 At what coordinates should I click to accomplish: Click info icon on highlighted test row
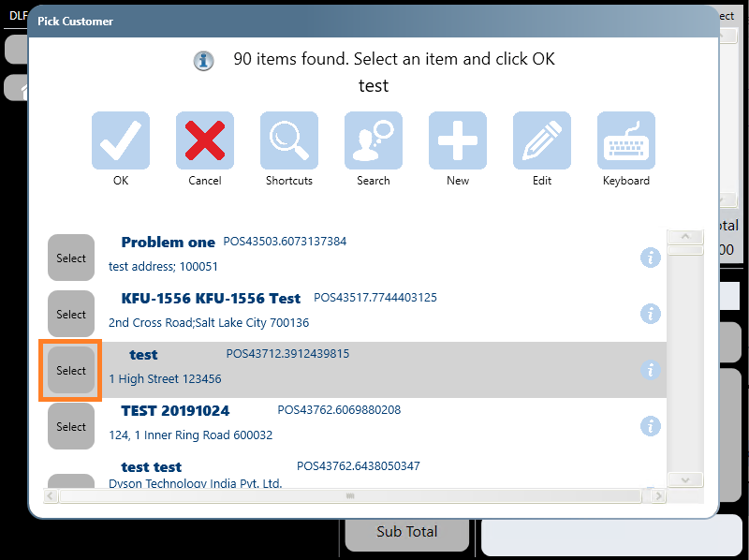point(651,370)
